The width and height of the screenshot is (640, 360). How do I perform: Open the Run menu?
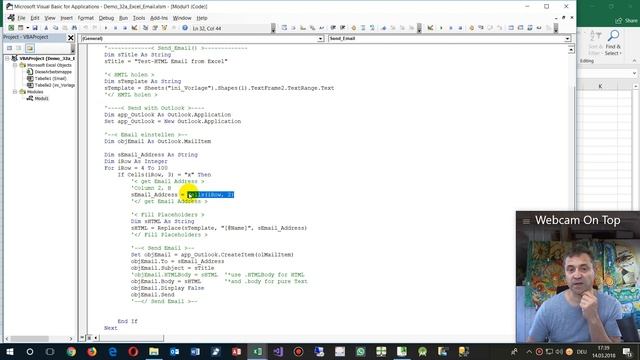point(123,18)
